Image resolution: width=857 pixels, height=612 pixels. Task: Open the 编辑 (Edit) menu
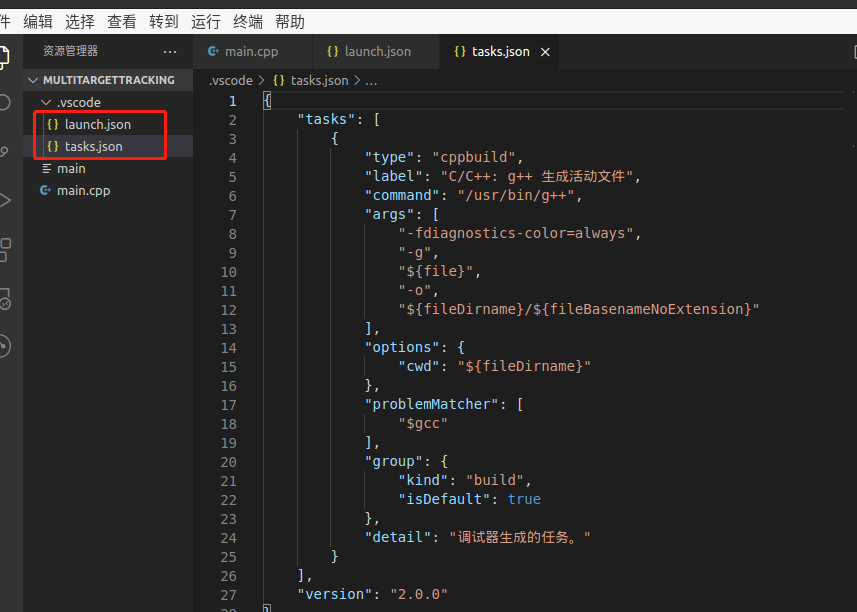[38, 22]
